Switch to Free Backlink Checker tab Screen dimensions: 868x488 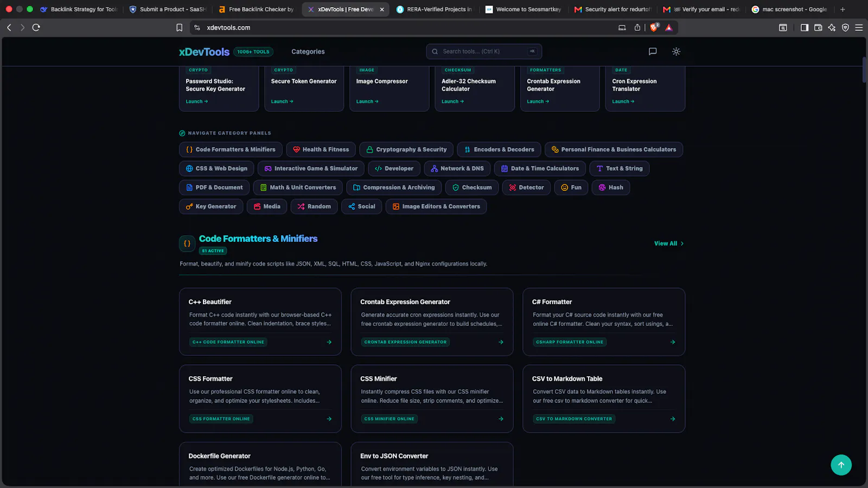[x=257, y=9]
